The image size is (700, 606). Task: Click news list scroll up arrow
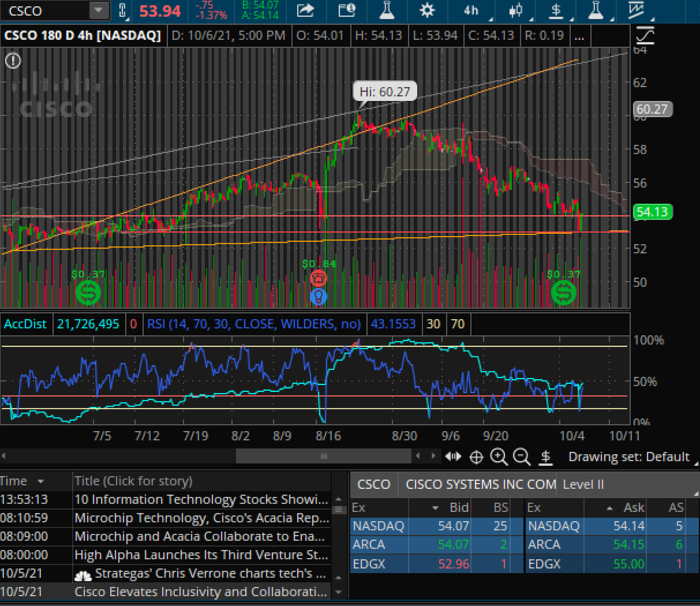click(x=339, y=499)
